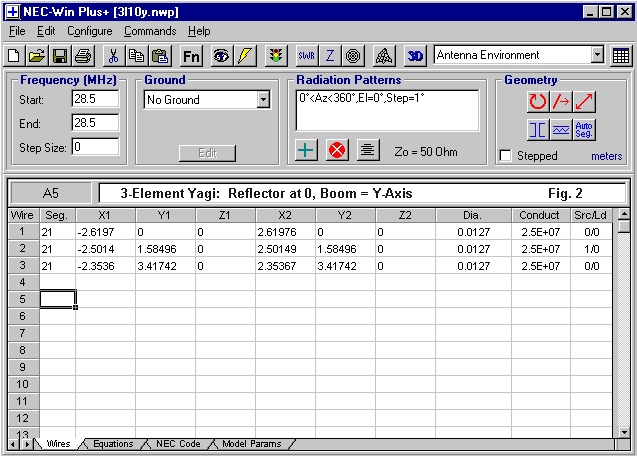Open the Antenna Environment dropdown
Screen dimensions: 637x456
point(597,56)
